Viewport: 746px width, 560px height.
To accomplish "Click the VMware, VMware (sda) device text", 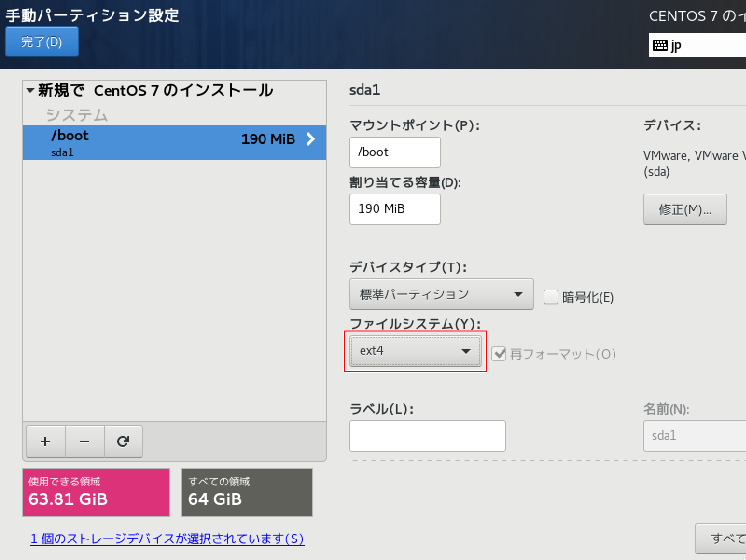I will click(695, 163).
